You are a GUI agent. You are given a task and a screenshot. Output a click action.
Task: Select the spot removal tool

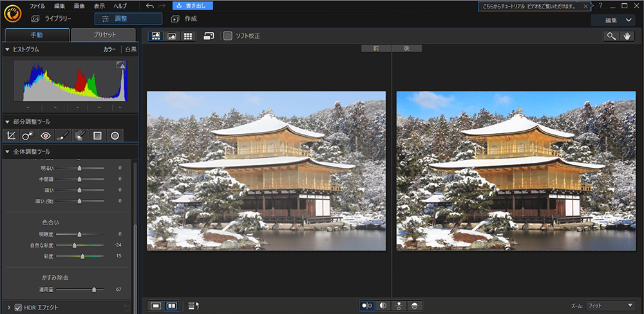coord(28,136)
